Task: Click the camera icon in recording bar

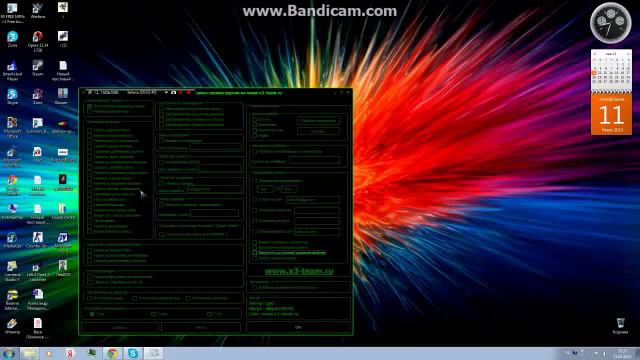Action: (x=173, y=93)
